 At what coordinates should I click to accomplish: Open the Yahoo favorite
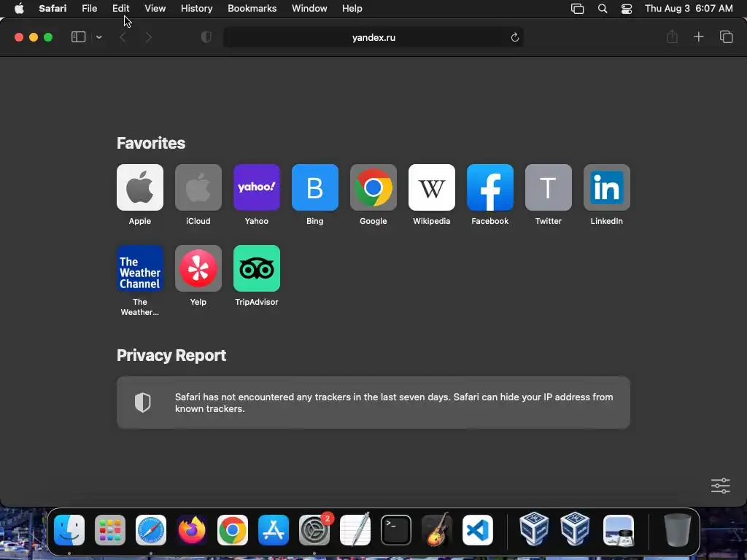tap(256, 187)
